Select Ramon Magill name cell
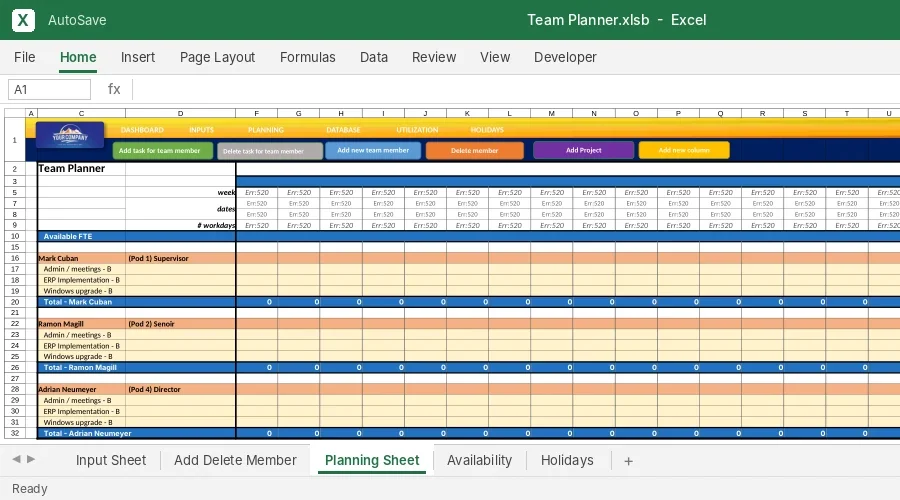Image resolution: width=900 pixels, height=500 pixels. [82, 324]
